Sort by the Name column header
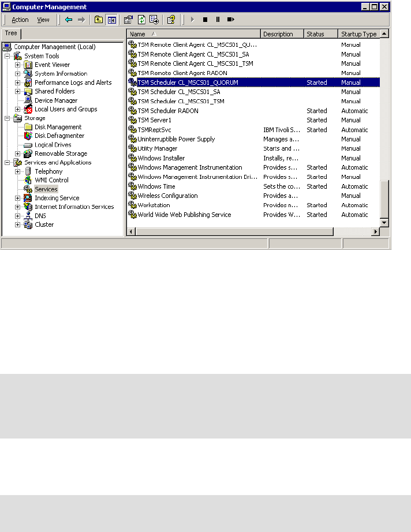The image size is (411, 532). [x=194, y=34]
